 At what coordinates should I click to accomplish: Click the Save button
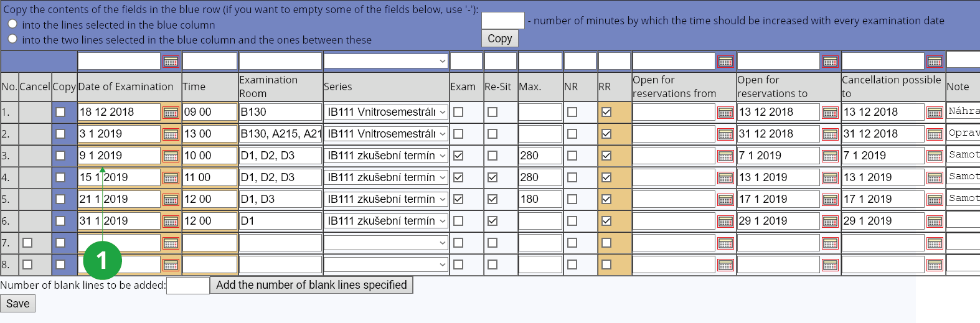click(18, 303)
